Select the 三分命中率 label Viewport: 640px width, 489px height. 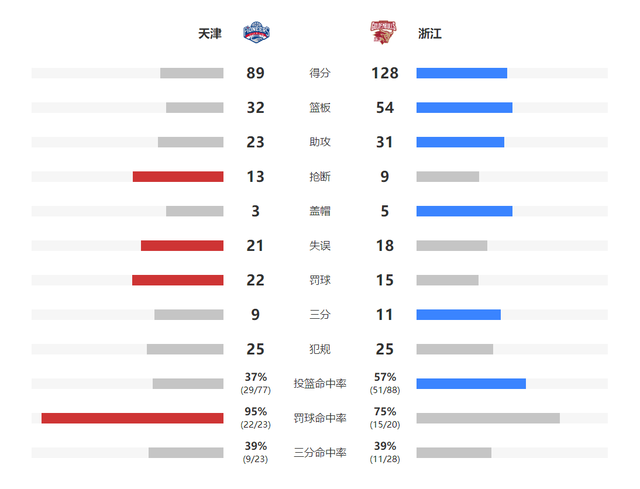pos(320,453)
